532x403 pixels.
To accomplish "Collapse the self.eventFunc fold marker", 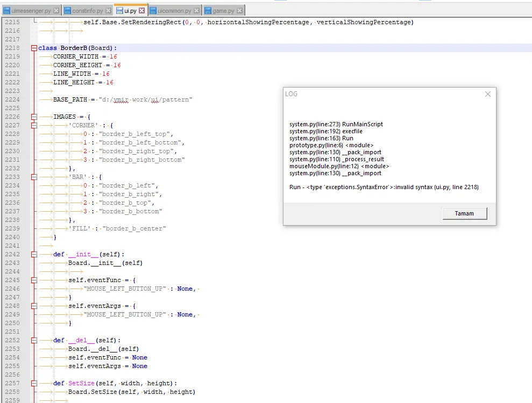I will (34, 280).
